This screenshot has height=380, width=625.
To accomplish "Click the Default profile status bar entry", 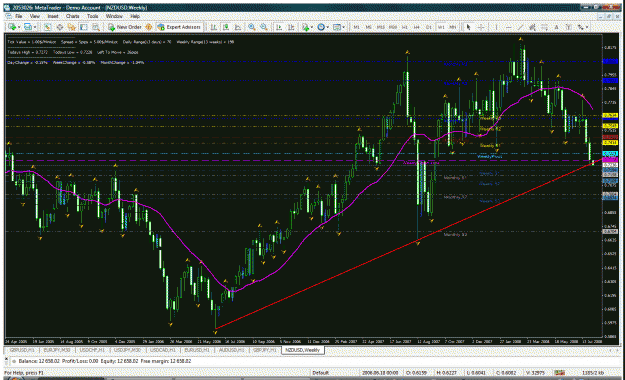I will [x=320, y=373].
